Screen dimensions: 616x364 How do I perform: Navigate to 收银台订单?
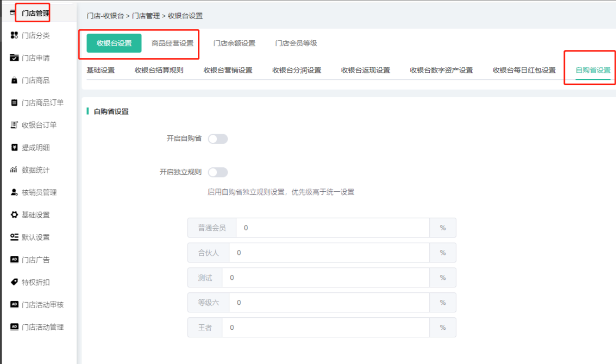(39, 125)
